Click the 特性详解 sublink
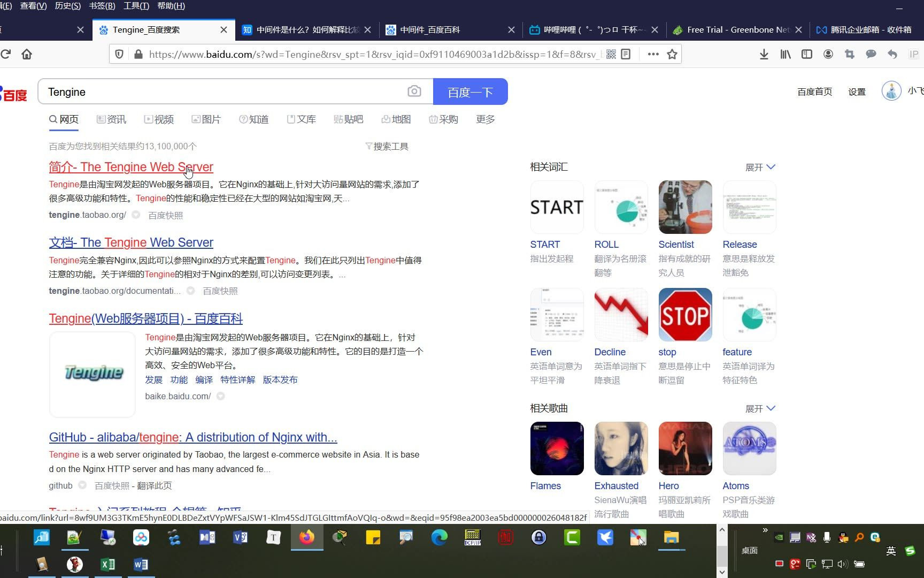Viewport: 924px width, 578px height. tap(237, 379)
